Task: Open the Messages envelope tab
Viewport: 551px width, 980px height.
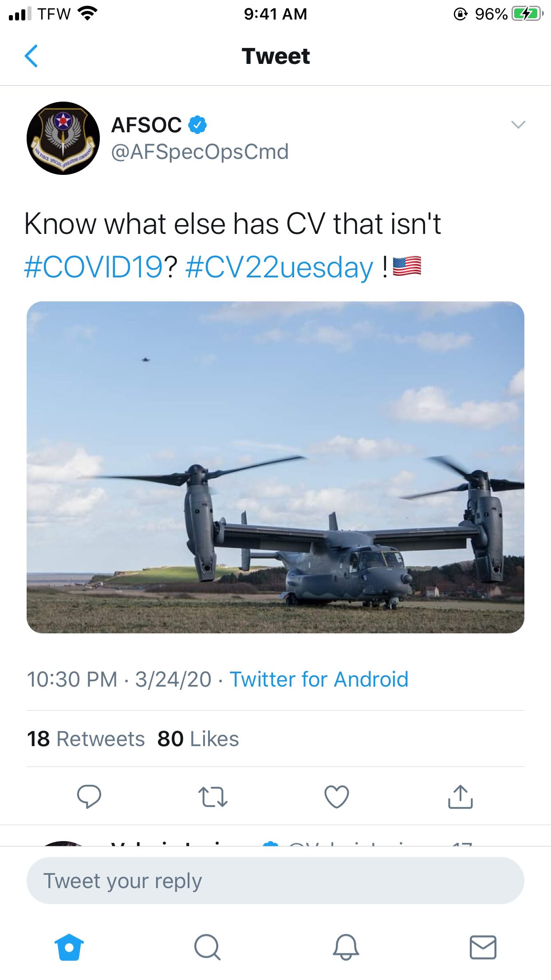Action: 483,947
